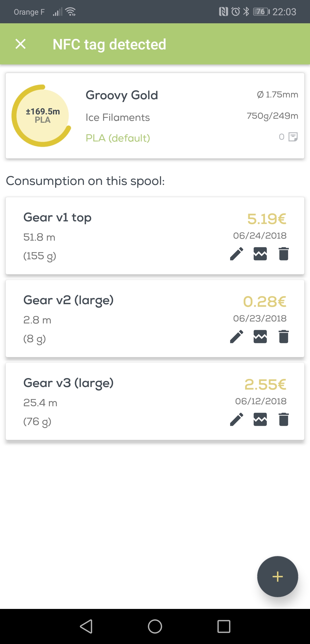Open image for Gear v2 (large)
Screen dimensions: 310x644
click(x=260, y=337)
